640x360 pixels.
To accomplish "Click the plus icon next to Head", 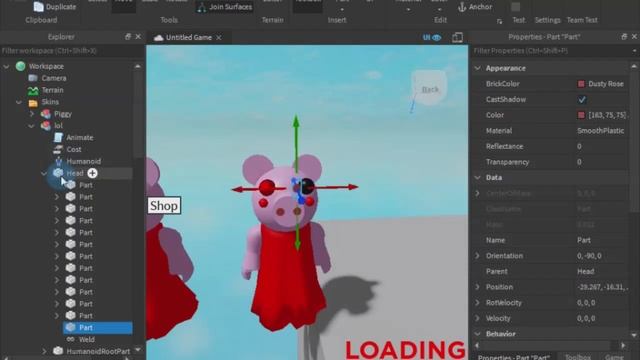I will (93, 173).
